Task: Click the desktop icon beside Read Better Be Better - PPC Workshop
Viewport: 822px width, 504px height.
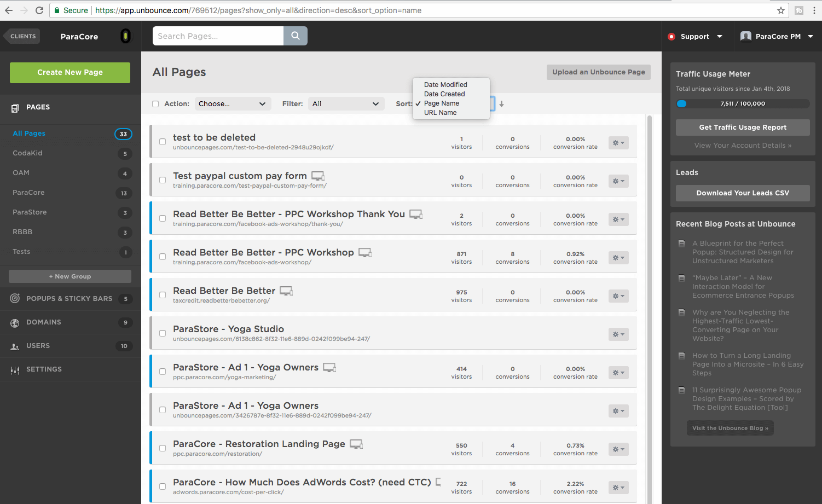Action: (x=365, y=252)
